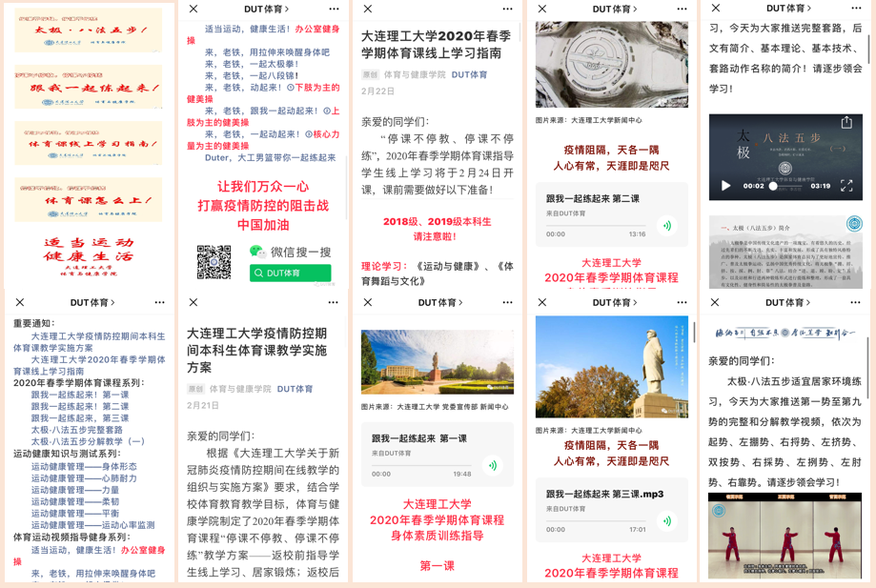The image size is (876, 588).
Task: Close the 体育课线上学习指南 article page
Action: point(368,9)
